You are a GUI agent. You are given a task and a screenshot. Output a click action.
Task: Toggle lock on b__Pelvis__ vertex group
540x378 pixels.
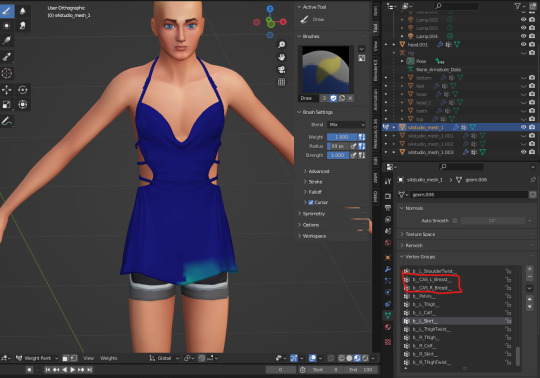click(x=508, y=296)
